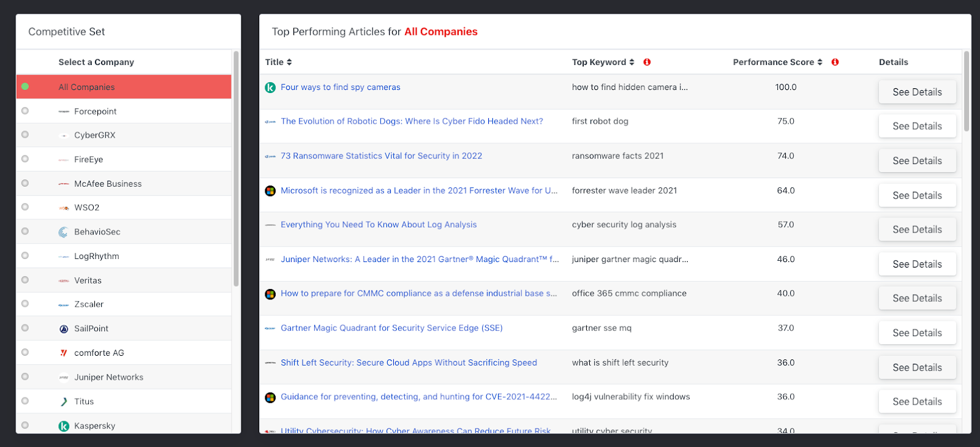980x447 pixels.
Task: Click the performance score 57.0
Action: click(786, 225)
